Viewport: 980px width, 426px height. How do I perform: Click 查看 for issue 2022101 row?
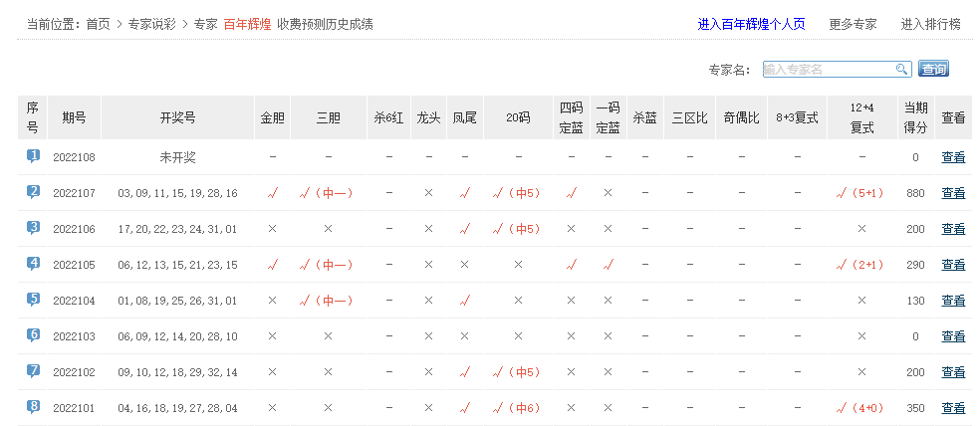953,408
